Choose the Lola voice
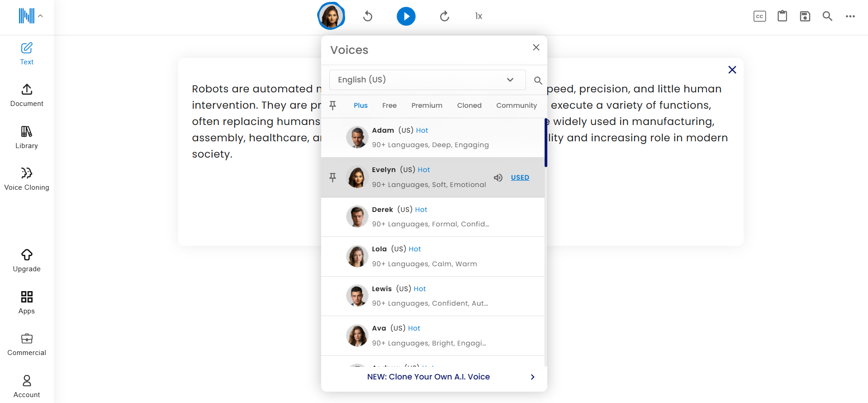The image size is (868, 403). [433, 257]
